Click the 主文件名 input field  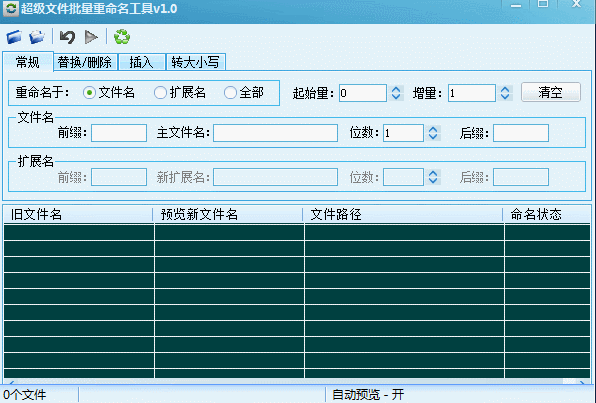(275, 133)
